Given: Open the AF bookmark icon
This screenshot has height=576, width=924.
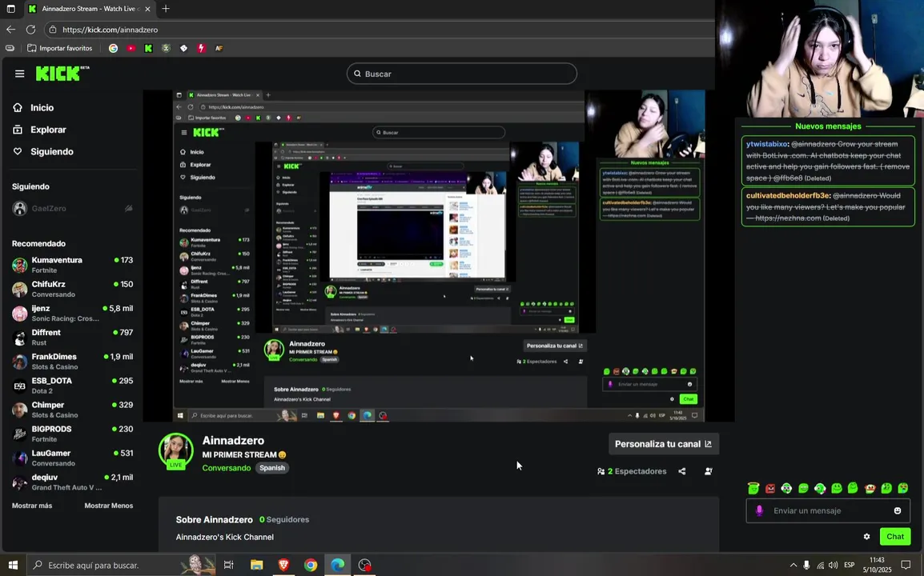Looking at the screenshot, I should (x=219, y=48).
